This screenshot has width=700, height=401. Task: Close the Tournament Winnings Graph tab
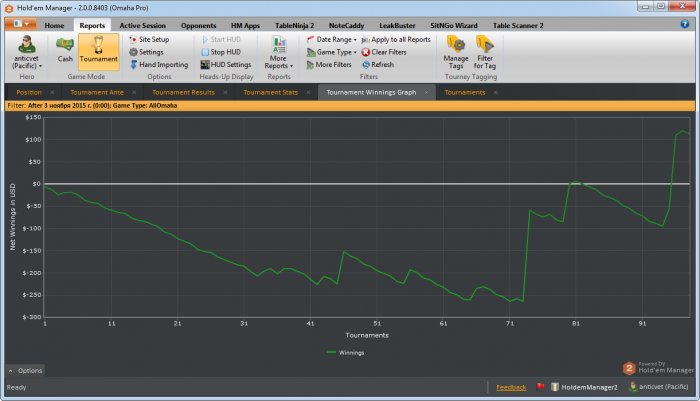click(426, 92)
